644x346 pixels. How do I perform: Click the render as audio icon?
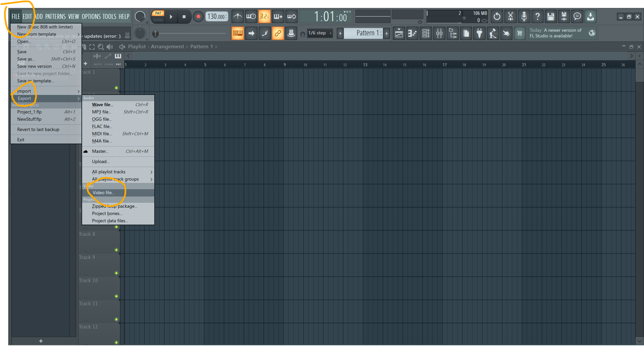point(564,16)
